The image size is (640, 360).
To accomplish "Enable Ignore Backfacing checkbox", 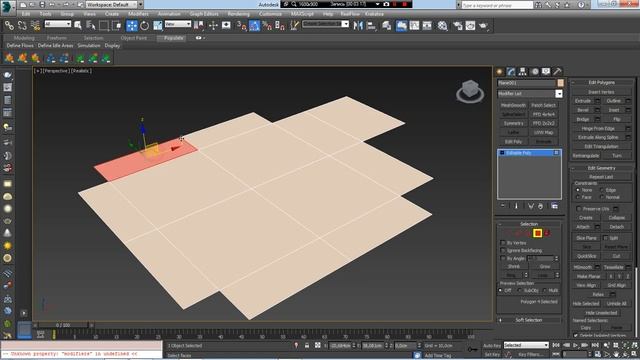I will [503, 250].
